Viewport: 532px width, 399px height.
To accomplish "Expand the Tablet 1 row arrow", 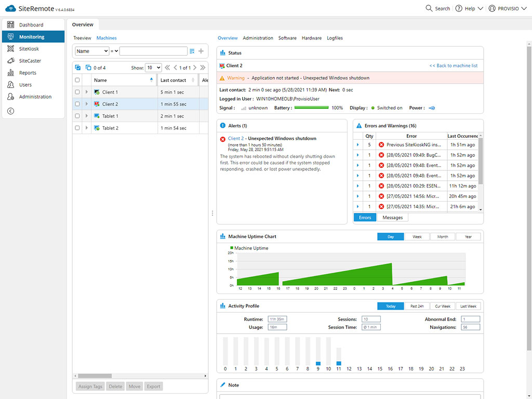I will (x=87, y=116).
